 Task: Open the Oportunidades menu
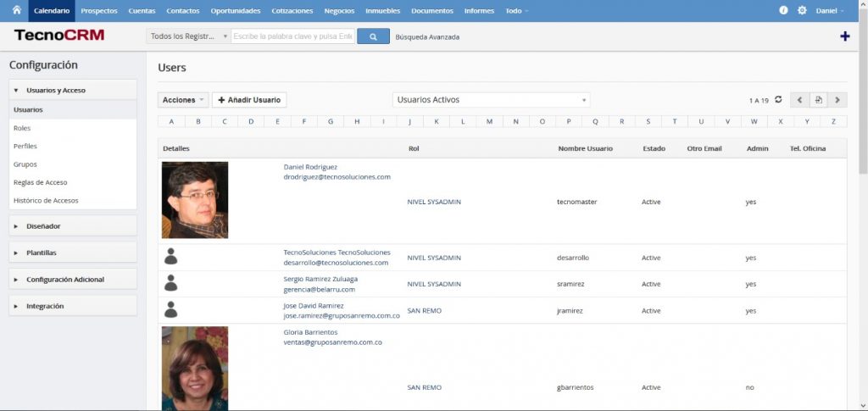click(x=236, y=10)
